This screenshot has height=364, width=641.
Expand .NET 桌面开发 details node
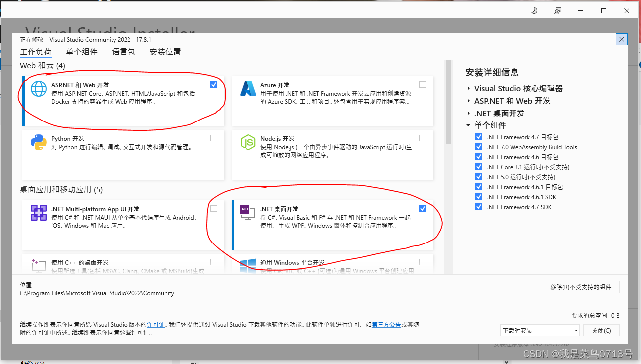469,113
